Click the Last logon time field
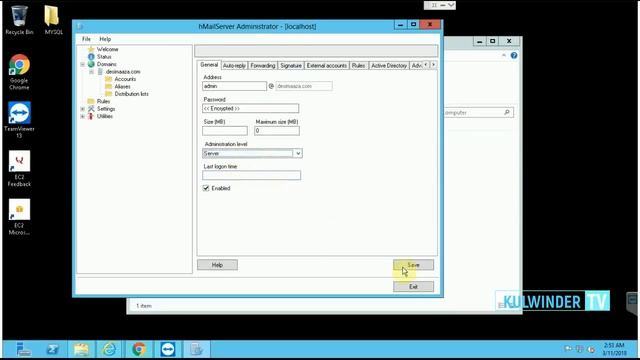640x360 pixels. tap(251, 175)
